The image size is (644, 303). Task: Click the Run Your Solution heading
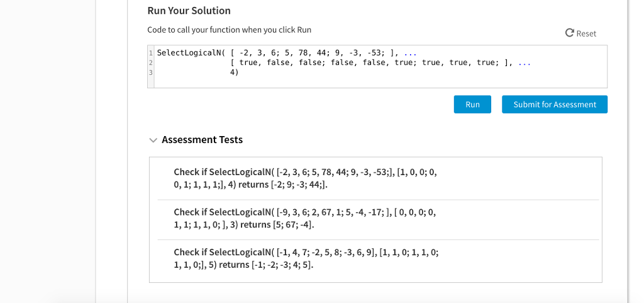coord(189,11)
